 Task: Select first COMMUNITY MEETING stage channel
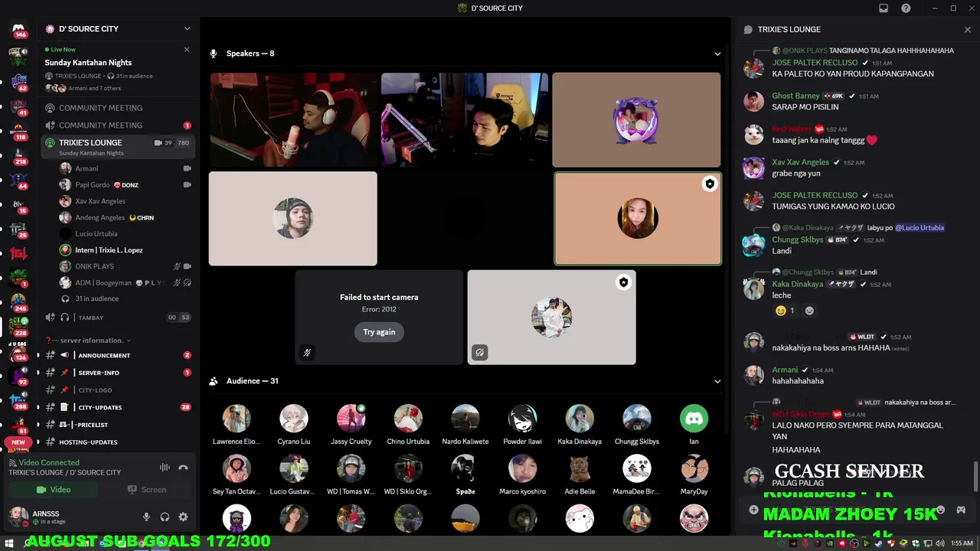click(x=119, y=108)
